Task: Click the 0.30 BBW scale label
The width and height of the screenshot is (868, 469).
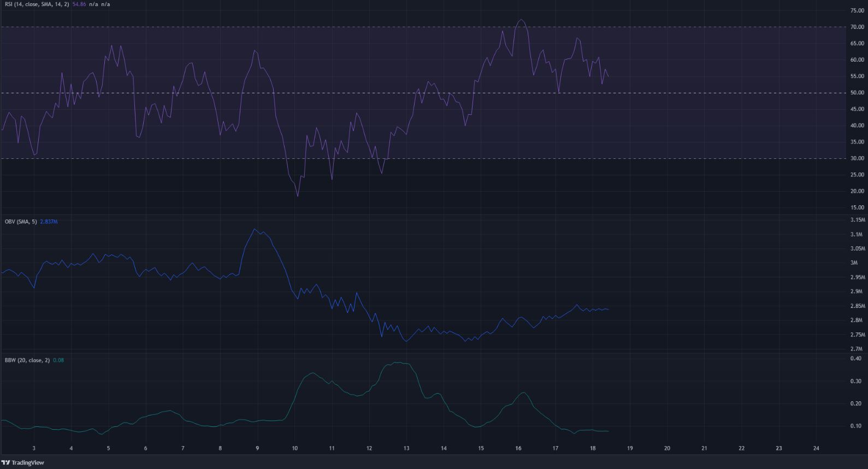Action: (x=855, y=381)
